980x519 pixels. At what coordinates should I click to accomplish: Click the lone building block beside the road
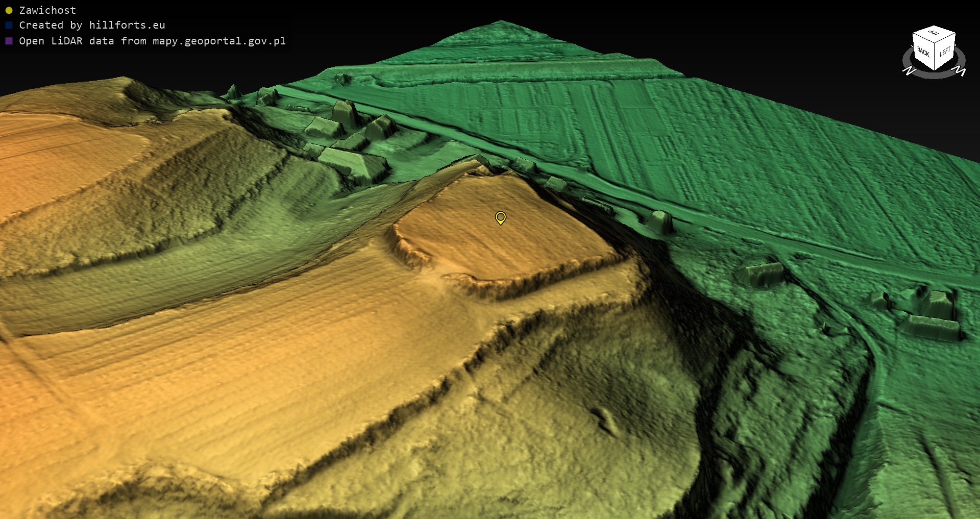pos(660,222)
